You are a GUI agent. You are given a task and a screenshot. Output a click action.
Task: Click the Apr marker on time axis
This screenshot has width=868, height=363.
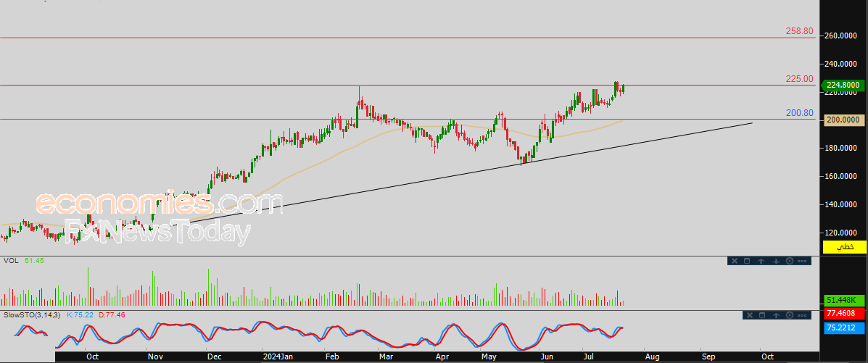coord(442,356)
